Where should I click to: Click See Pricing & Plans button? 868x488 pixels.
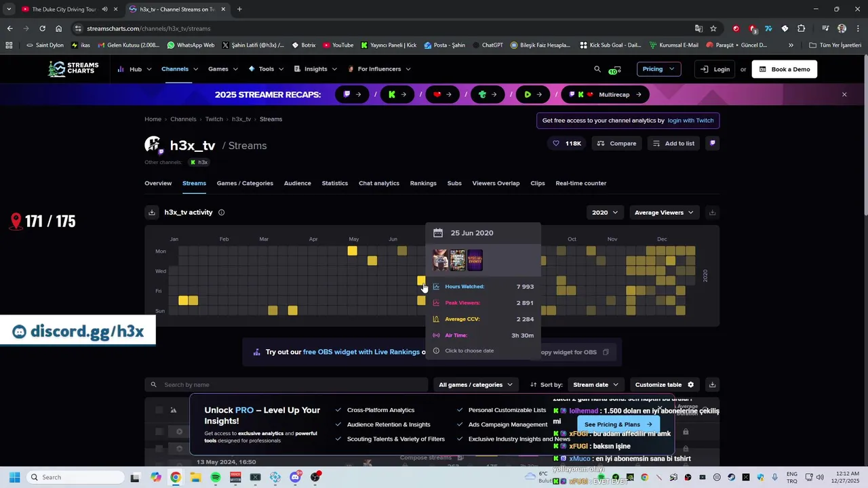pyautogui.click(x=618, y=424)
